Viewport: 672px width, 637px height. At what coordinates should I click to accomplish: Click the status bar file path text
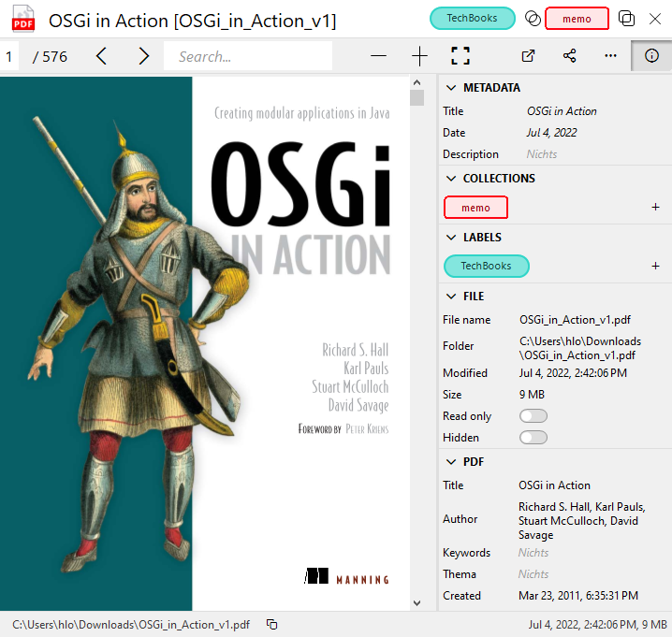click(x=131, y=625)
